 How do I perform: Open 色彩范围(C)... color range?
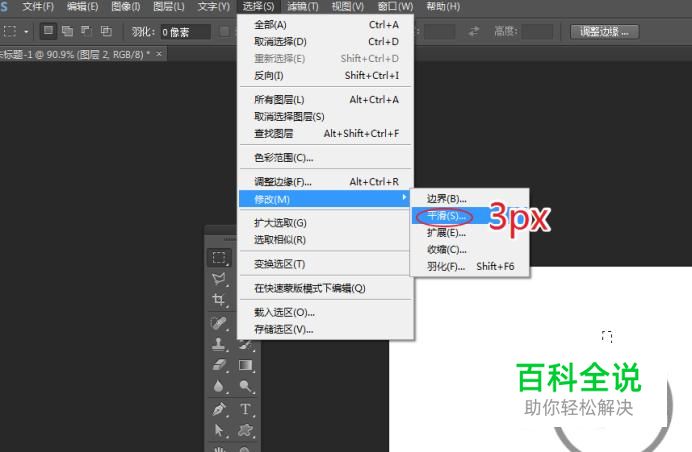326,158
